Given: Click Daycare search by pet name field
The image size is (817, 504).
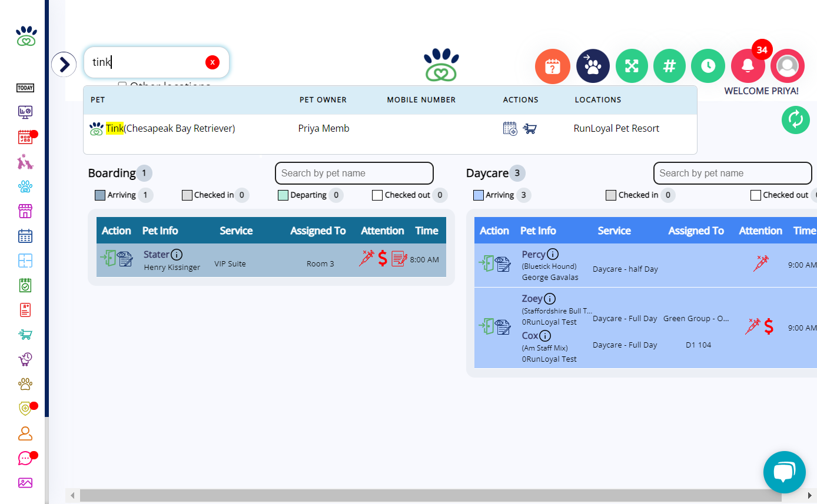Looking at the screenshot, I should click(x=733, y=173).
